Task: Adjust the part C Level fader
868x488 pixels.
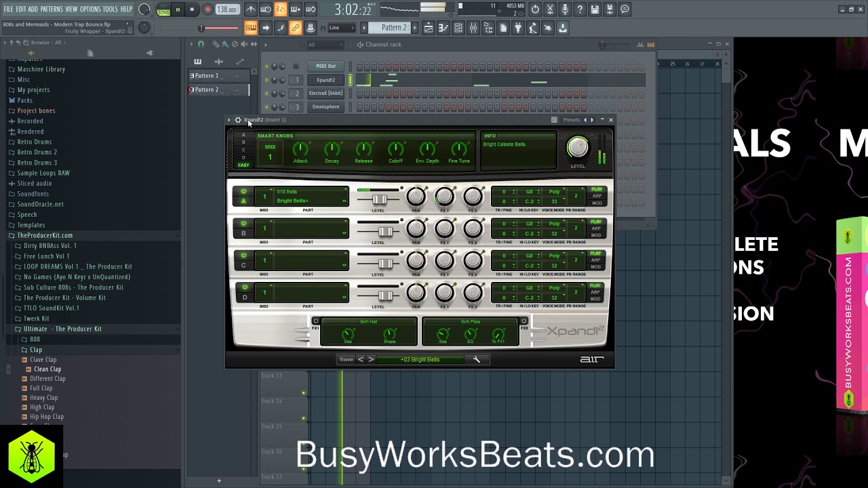Action: 385,263
